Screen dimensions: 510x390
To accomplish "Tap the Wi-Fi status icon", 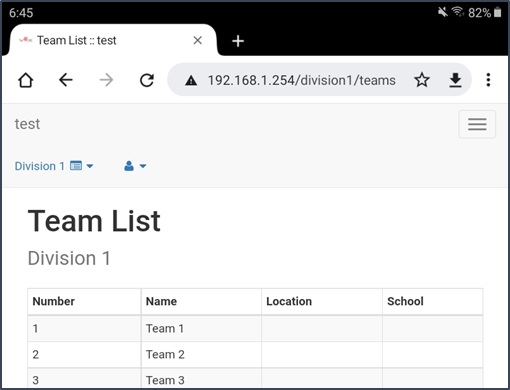I will coord(458,12).
